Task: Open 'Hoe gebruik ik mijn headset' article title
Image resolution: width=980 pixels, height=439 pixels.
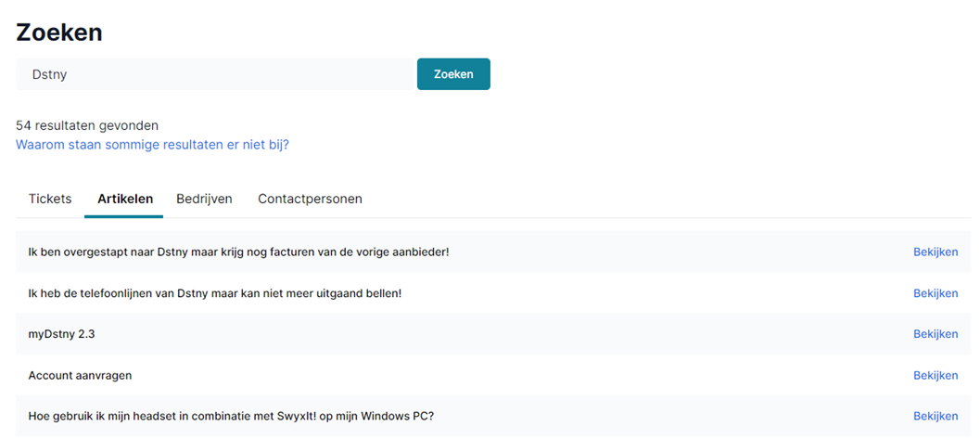Action: click(231, 416)
